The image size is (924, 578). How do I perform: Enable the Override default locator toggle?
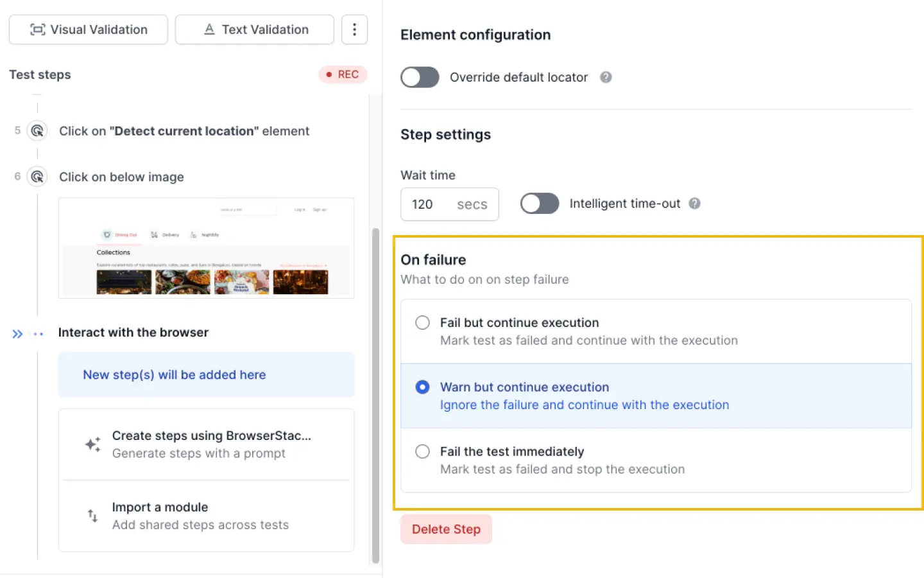point(420,77)
